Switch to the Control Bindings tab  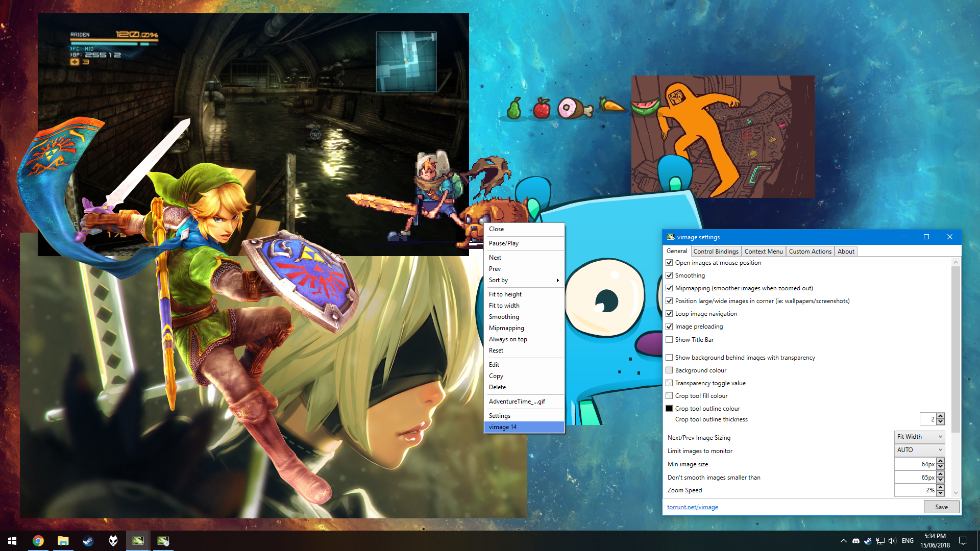click(x=716, y=252)
